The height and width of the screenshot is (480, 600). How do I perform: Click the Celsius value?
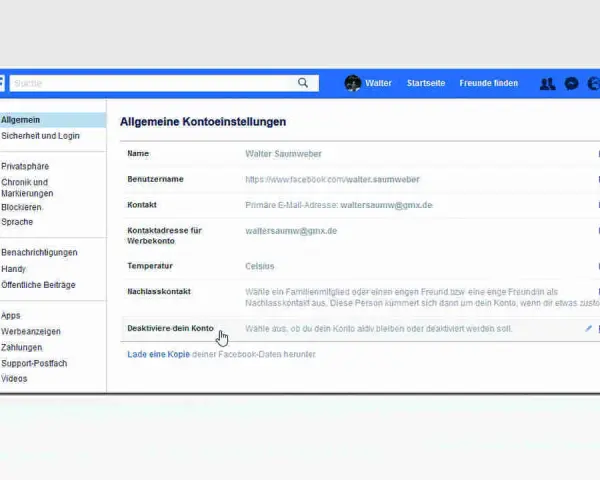click(260, 266)
